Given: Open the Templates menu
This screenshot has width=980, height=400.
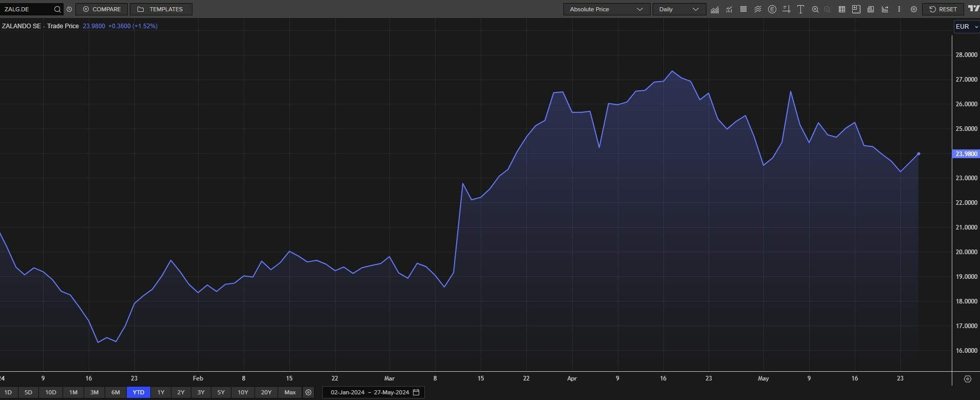Looking at the screenshot, I should [x=161, y=9].
